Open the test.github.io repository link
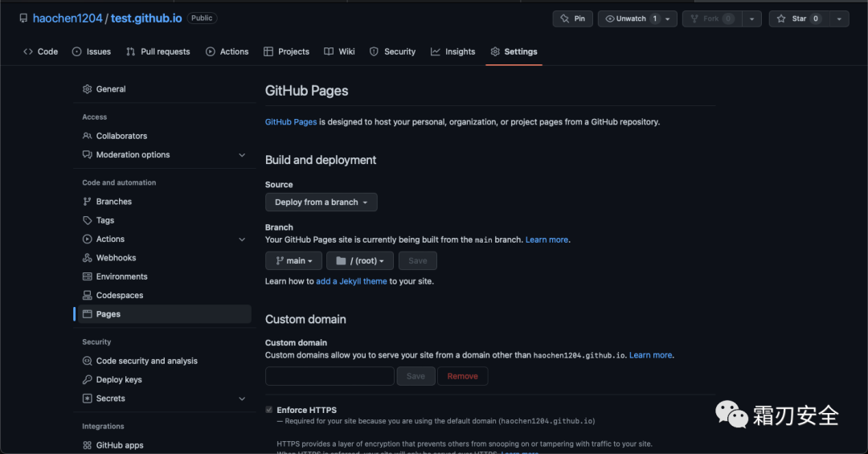Viewport: 868px width, 454px height. pyautogui.click(x=146, y=18)
